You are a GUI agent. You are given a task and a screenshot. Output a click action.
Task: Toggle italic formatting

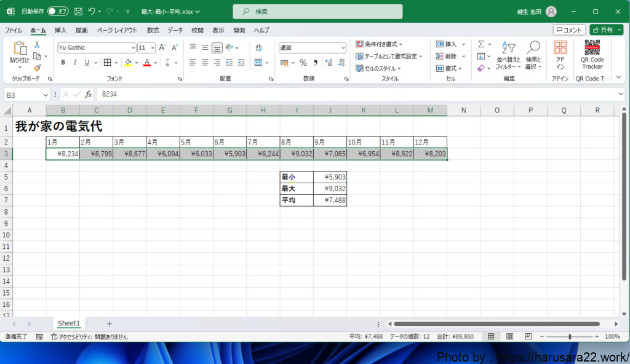tap(74, 63)
